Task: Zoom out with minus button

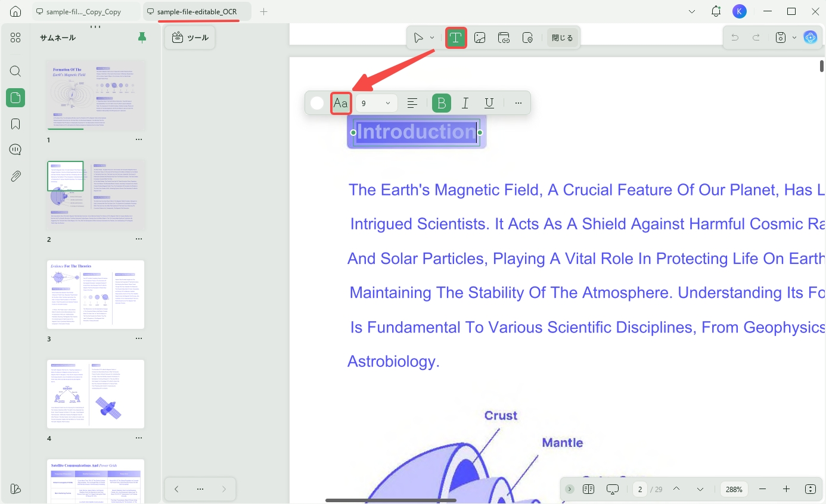Action: [x=762, y=489]
